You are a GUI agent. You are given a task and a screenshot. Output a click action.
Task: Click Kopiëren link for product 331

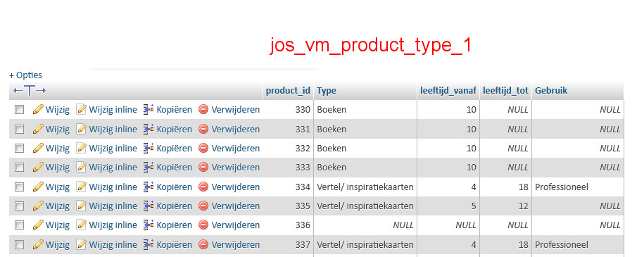tap(174, 129)
